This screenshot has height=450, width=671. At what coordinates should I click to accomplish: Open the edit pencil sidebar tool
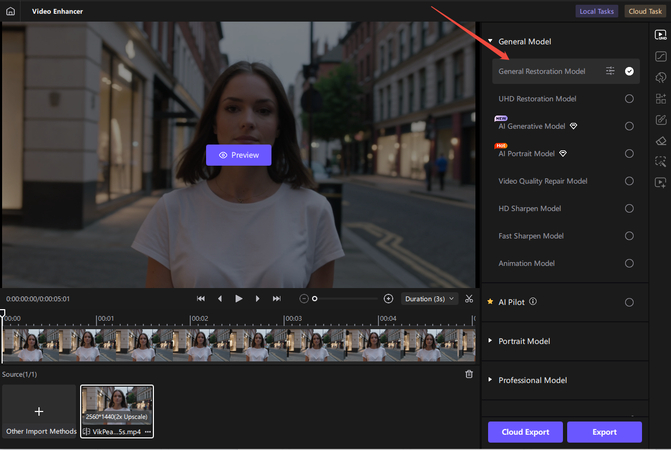point(660,120)
